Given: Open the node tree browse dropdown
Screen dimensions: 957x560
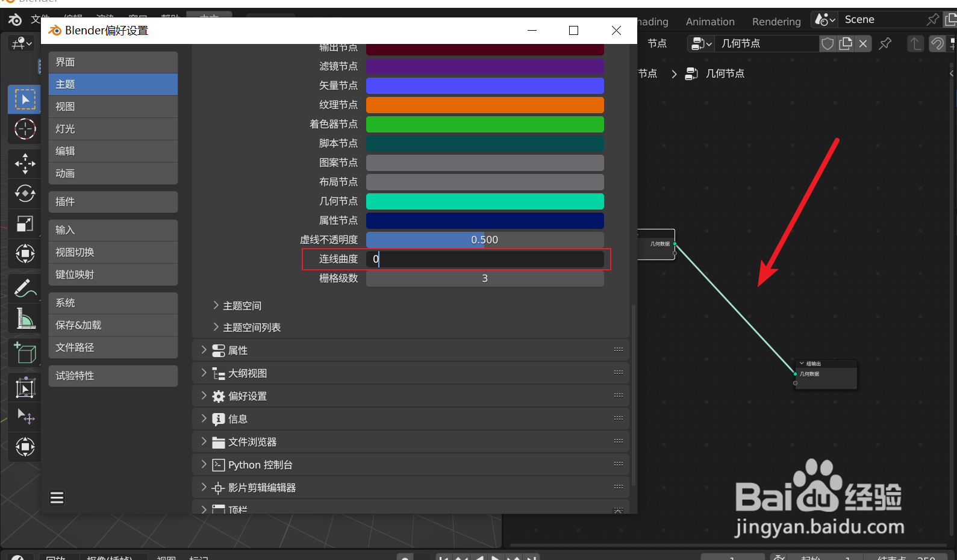Looking at the screenshot, I should pyautogui.click(x=702, y=43).
